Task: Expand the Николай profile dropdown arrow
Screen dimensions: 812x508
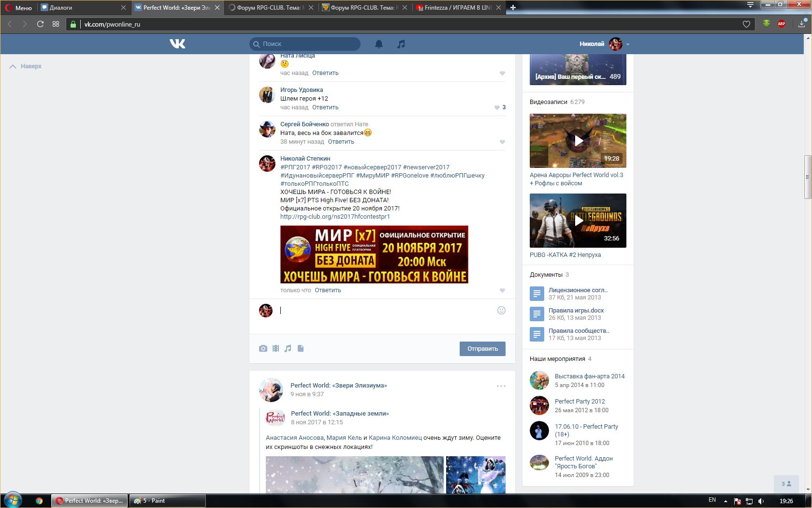Action: coord(628,45)
